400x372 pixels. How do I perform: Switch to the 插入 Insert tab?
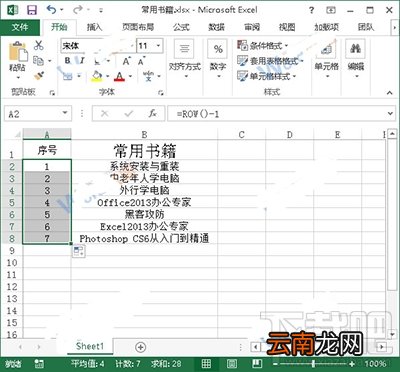click(94, 27)
